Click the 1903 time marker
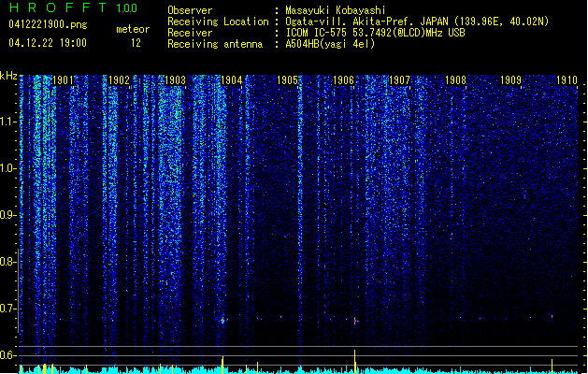Viewport: 588px width, 374px height. (x=175, y=79)
